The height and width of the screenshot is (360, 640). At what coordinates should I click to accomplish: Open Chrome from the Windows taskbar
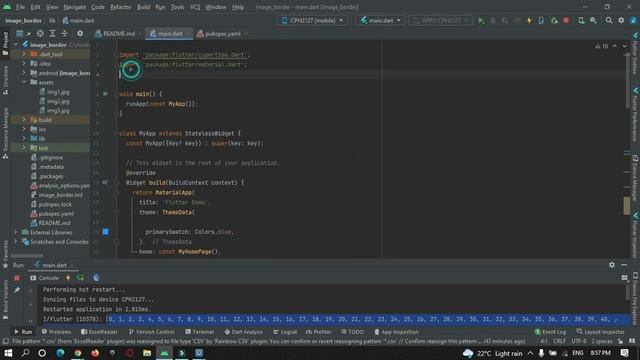[x=78, y=353]
